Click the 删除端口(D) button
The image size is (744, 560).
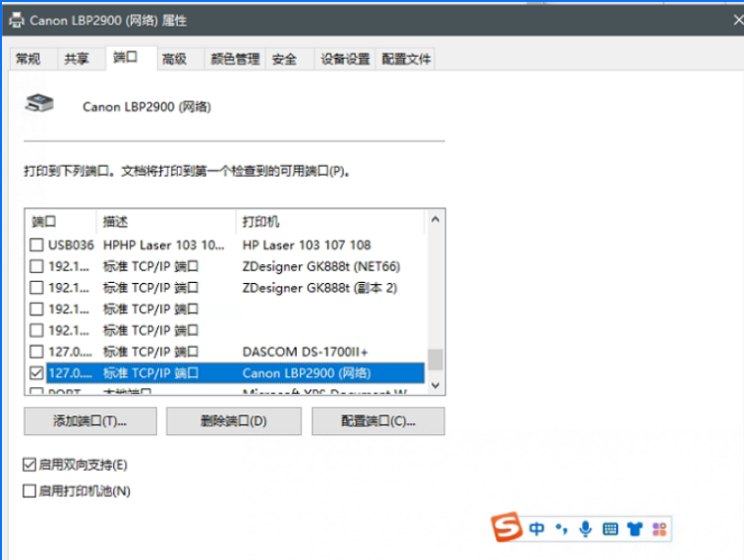(x=234, y=420)
